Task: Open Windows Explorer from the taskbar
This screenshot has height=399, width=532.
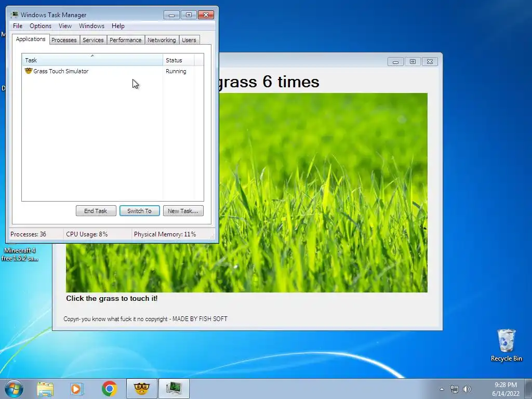Action: click(x=45, y=389)
